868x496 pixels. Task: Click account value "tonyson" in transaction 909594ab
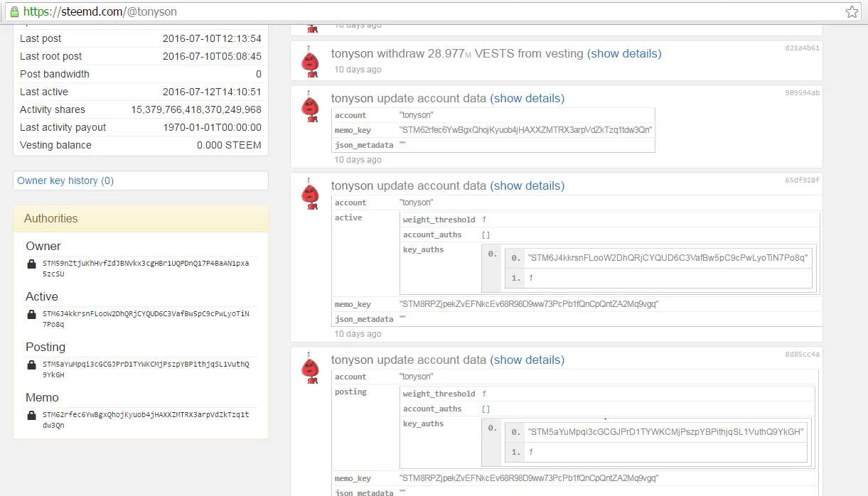[x=416, y=115]
